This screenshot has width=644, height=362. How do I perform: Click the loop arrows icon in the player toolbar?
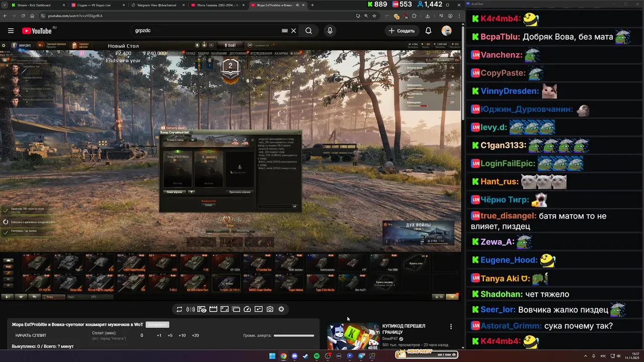tap(179, 309)
